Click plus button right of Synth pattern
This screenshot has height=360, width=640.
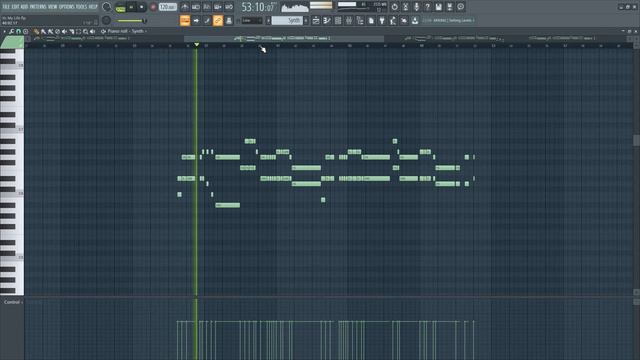click(306, 20)
